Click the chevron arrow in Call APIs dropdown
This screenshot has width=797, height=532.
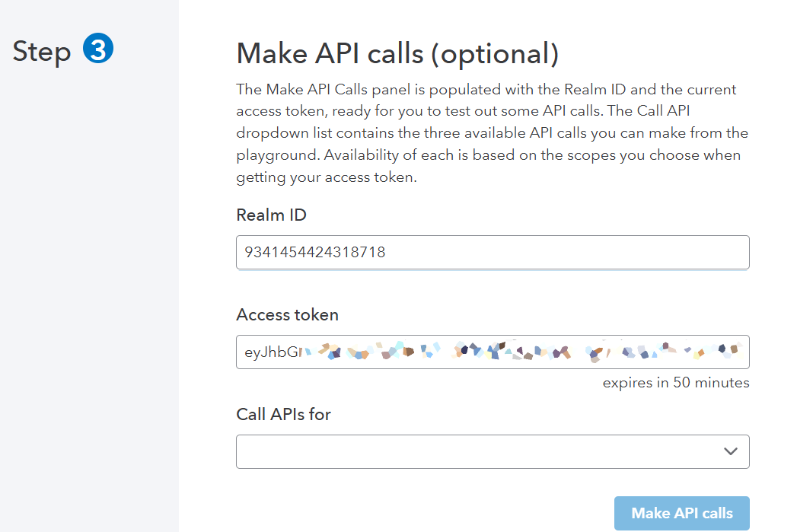(x=731, y=451)
